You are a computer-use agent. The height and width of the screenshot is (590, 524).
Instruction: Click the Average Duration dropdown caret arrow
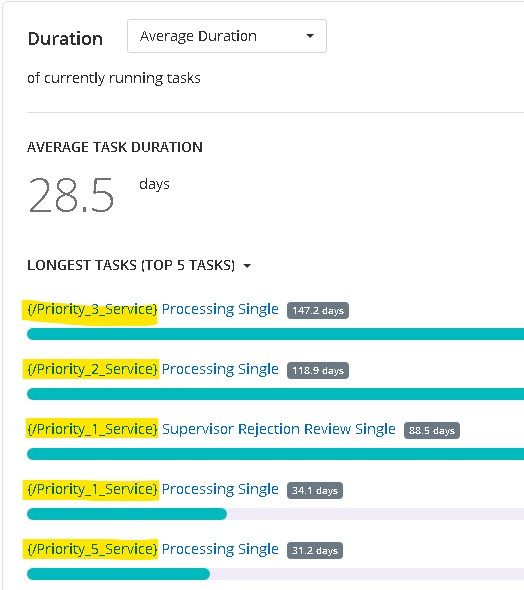coord(310,36)
